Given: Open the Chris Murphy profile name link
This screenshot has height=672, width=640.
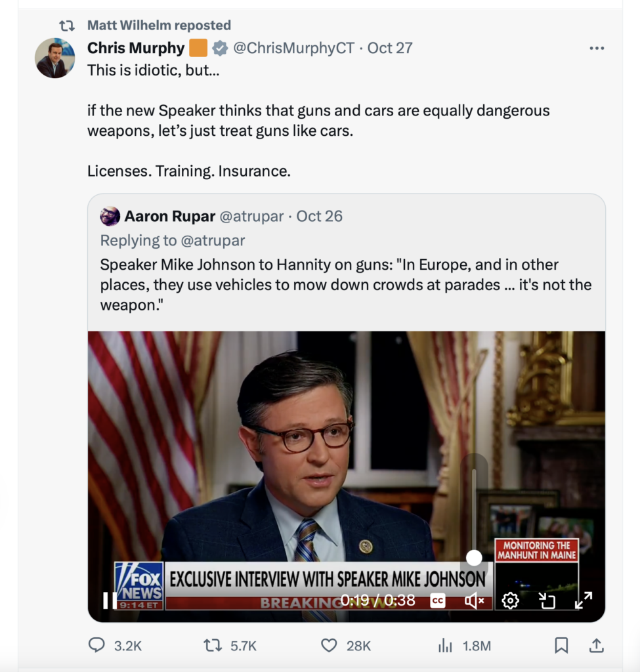Looking at the screenshot, I should pos(136,48).
